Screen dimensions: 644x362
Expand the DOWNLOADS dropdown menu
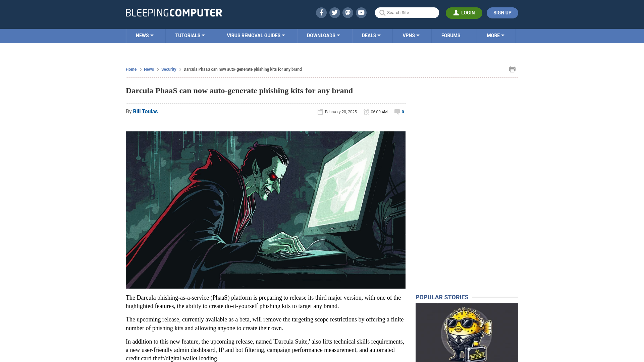(323, 35)
